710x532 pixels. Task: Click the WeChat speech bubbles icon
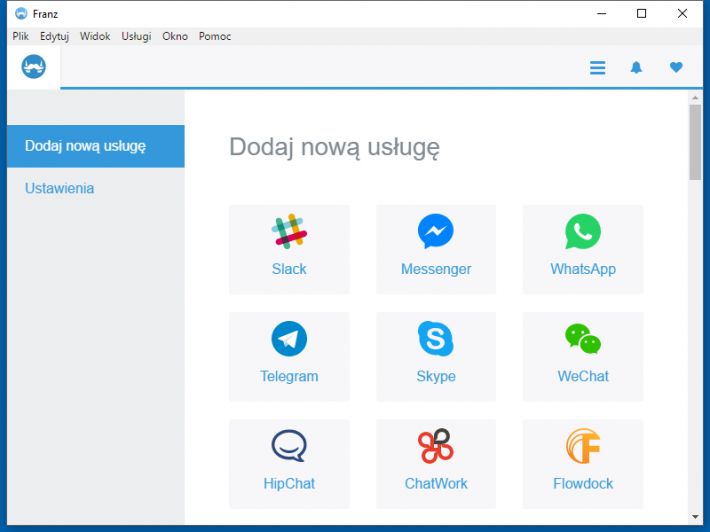[583, 339]
